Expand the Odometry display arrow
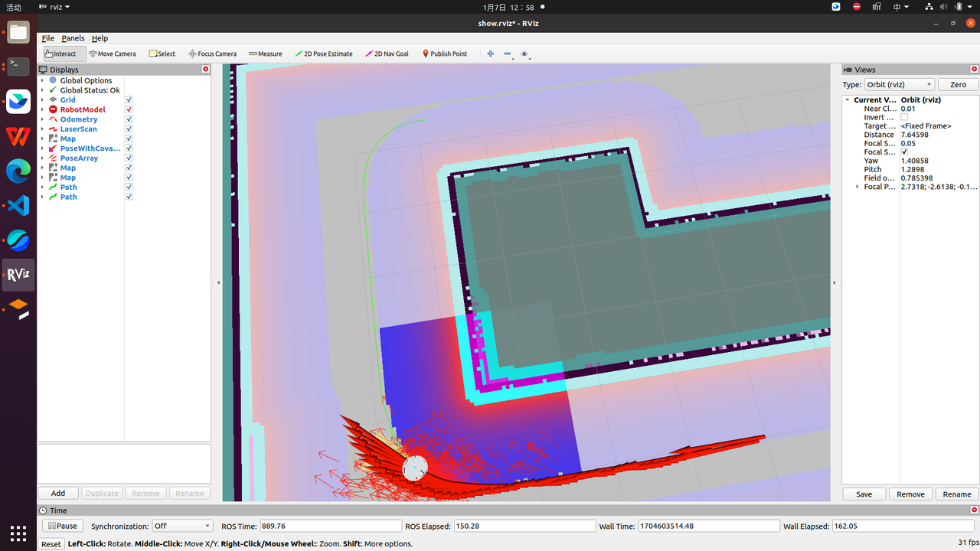This screenshot has height=551, width=980. (x=42, y=119)
